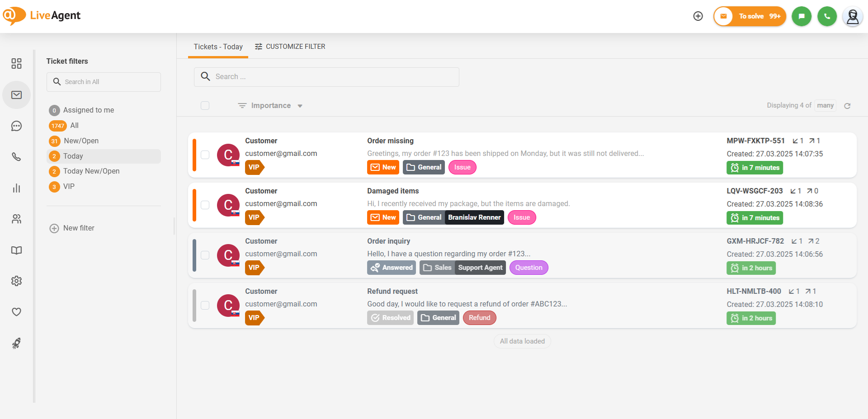Screen dimensions: 868x419
Task: Tick the Refund request ticket checkbox
Action: 205,305
